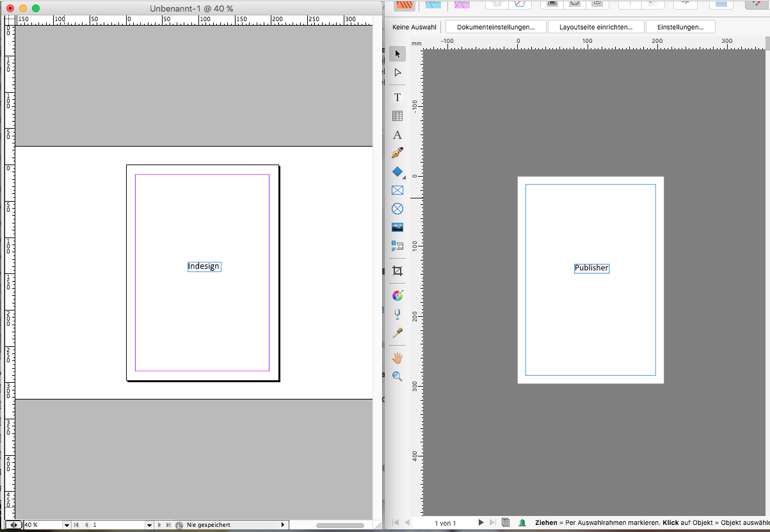
Task: Open the InDesign page number dropdown
Action: pyautogui.click(x=150, y=525)
